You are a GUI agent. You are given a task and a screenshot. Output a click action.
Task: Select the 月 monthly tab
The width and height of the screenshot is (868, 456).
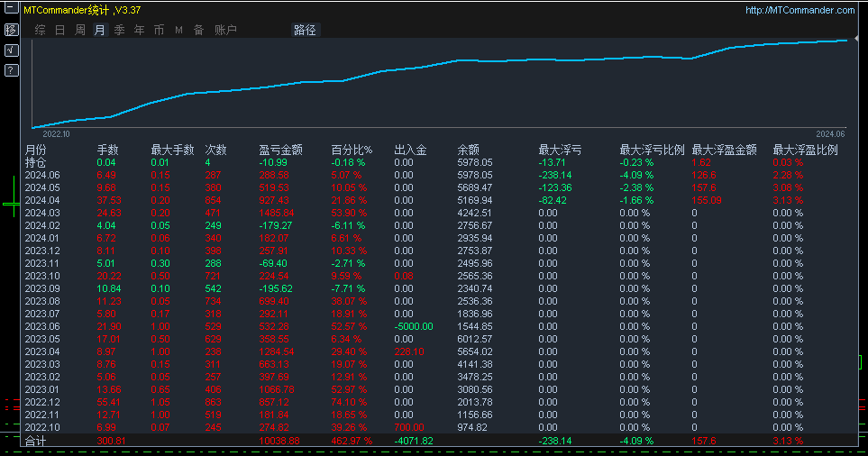tap(100, 30)
